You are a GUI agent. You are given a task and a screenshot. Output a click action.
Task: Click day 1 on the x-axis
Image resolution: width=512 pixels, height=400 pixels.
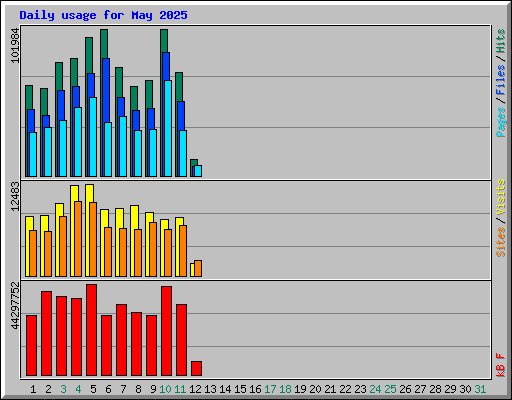pos(33,389)
